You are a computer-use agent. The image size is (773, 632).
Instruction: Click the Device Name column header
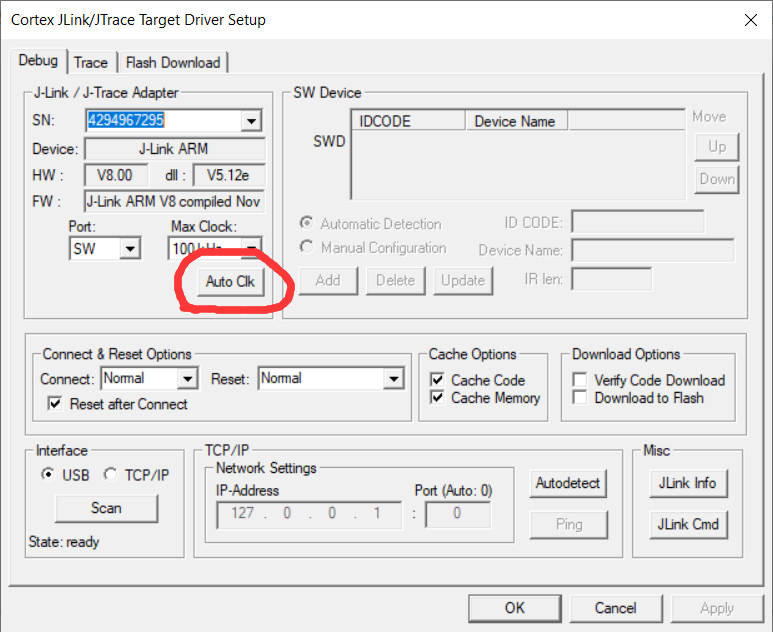pyautogui.click(x=517, y=121)
